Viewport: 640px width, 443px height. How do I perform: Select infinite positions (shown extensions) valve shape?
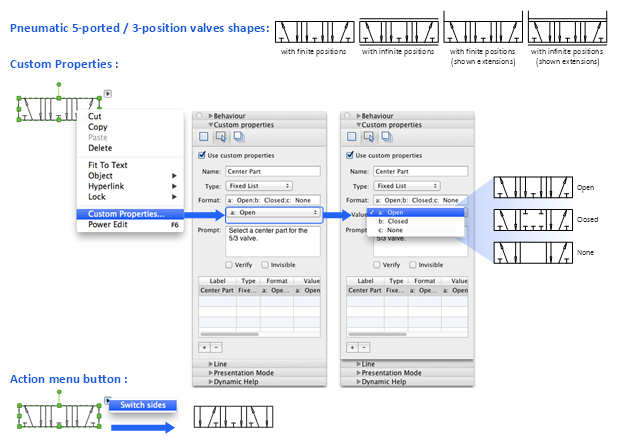567,27
